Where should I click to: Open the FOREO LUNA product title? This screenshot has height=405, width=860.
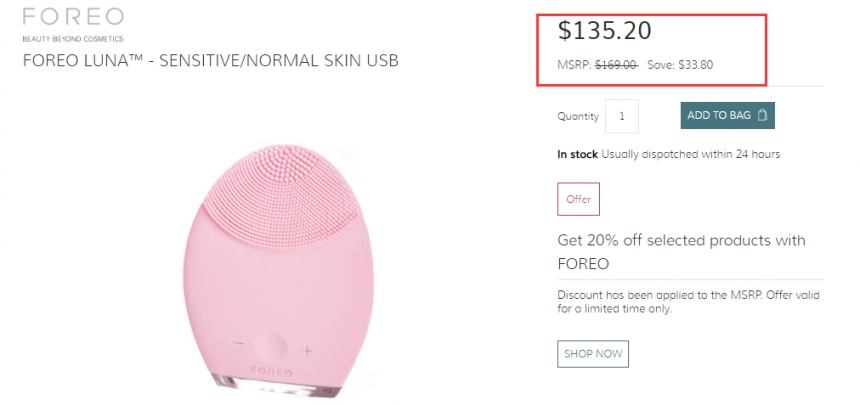click(210, 61)
